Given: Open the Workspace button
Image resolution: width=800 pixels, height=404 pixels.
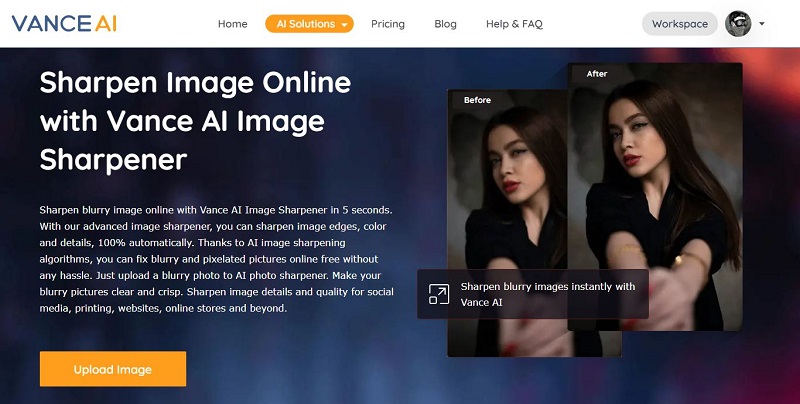Looking at the screenshot, I should coord(680,24).
